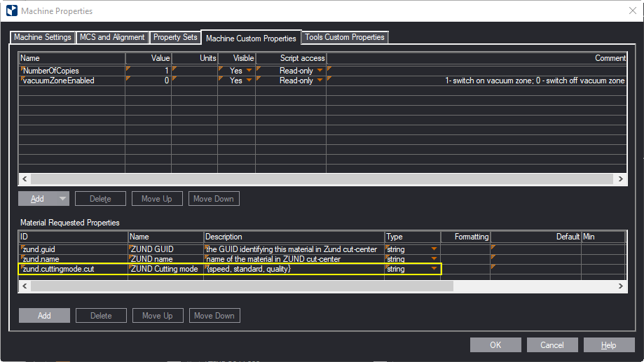
Task: Select the Property Sets tab
Action: 175,37
